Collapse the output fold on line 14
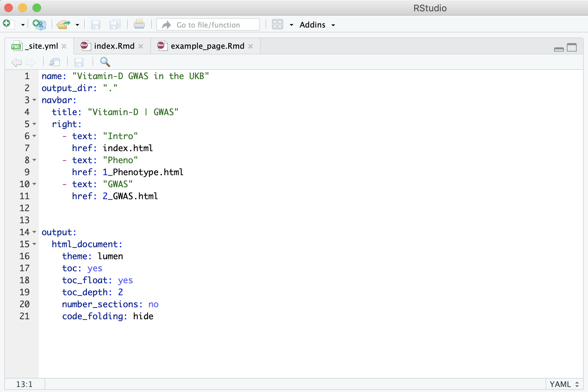588x392 pixels. pos(34,232)
